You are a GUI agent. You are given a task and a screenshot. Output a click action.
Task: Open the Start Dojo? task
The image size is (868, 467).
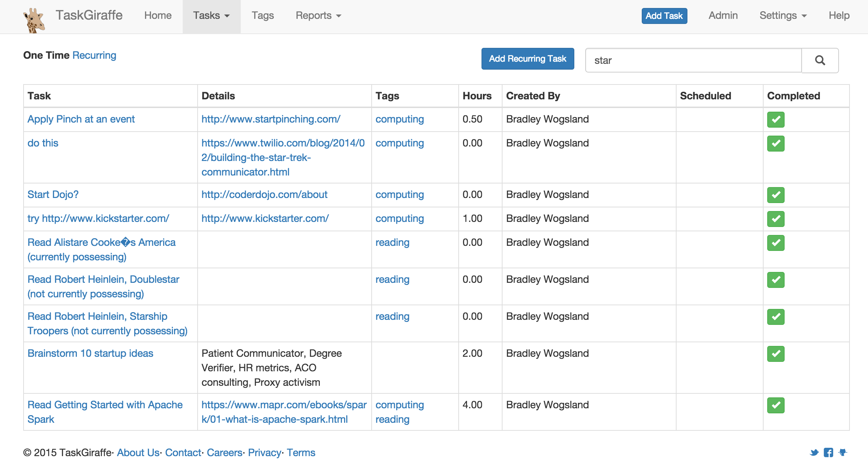[53, 195]
